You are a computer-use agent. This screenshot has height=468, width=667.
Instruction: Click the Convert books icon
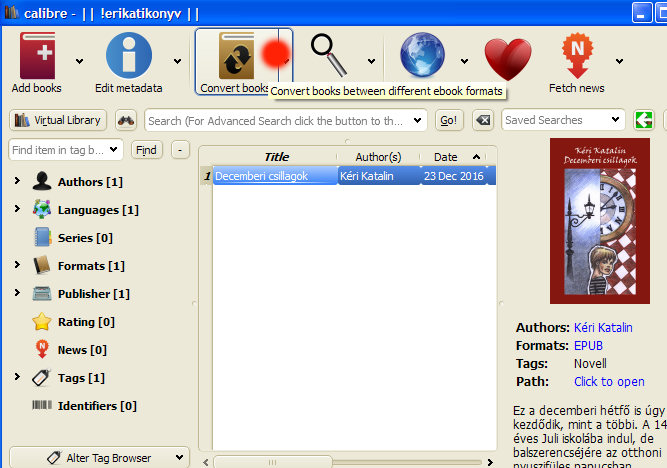(x=237, y=56)
